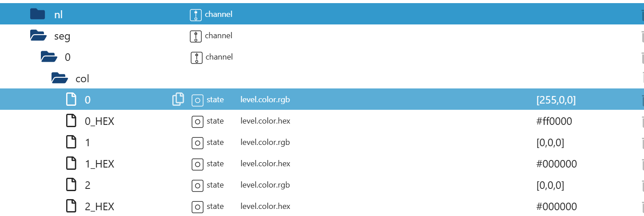This screenshot has width=644, height=216.
Task: Click the state icon for 1_HEX
Action: coord(197,164)
